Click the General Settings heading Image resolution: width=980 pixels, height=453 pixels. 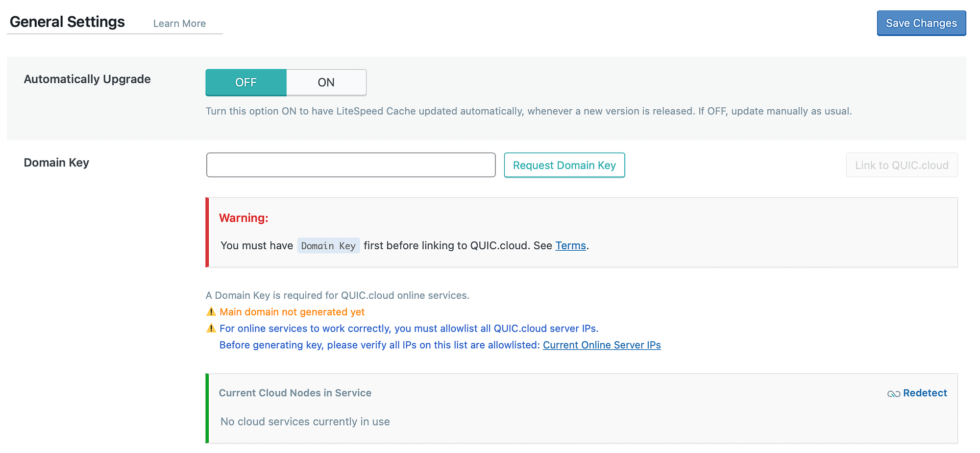pos(67,22)
